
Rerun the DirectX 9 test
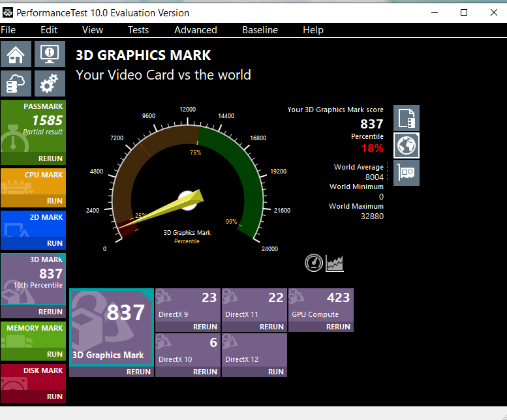click(x=188, y=327)
